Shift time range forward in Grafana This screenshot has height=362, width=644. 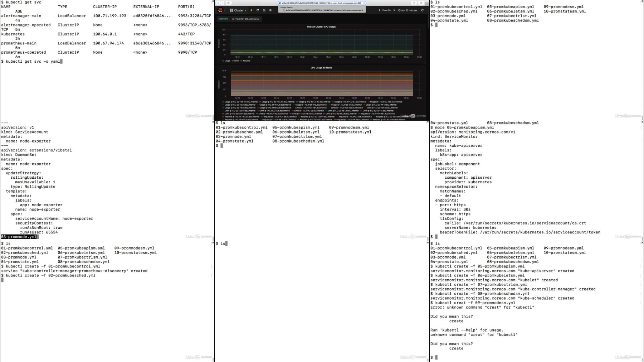(x=394, y=10)
